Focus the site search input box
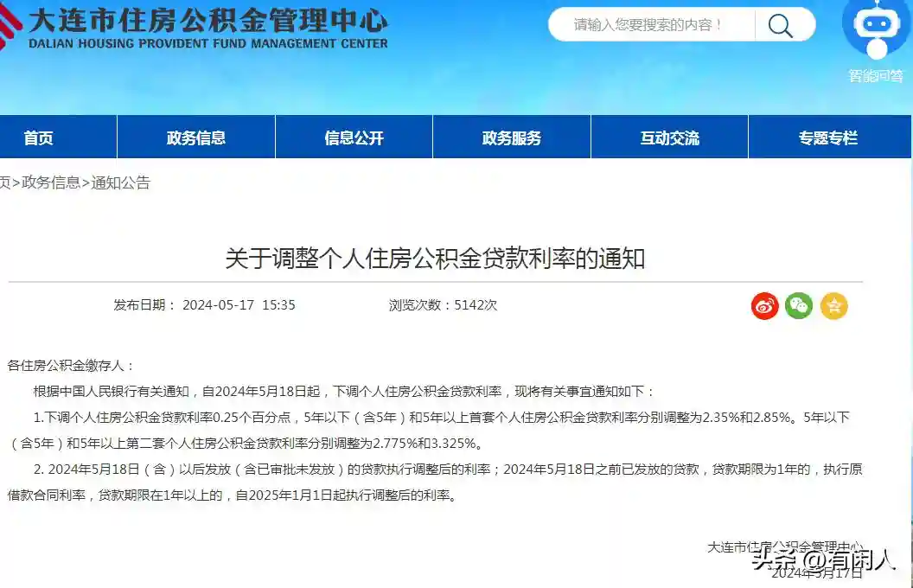 [x=650, y=25]
